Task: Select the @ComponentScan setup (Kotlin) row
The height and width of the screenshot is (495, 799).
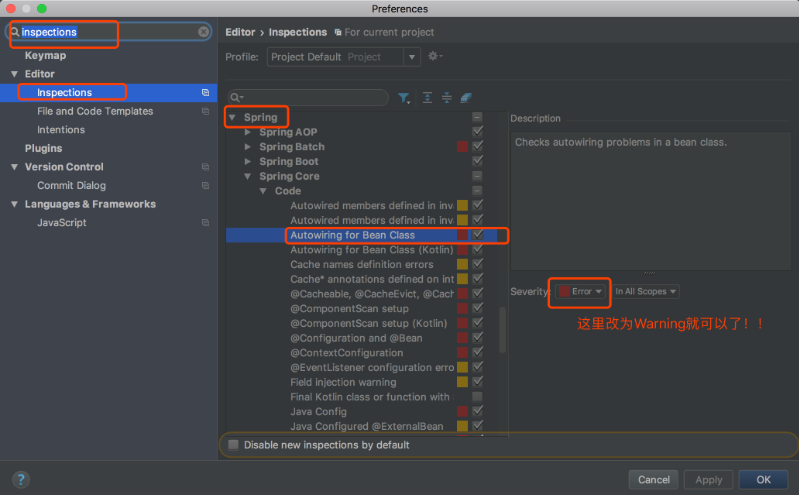Action: click(x=368, y=323)
